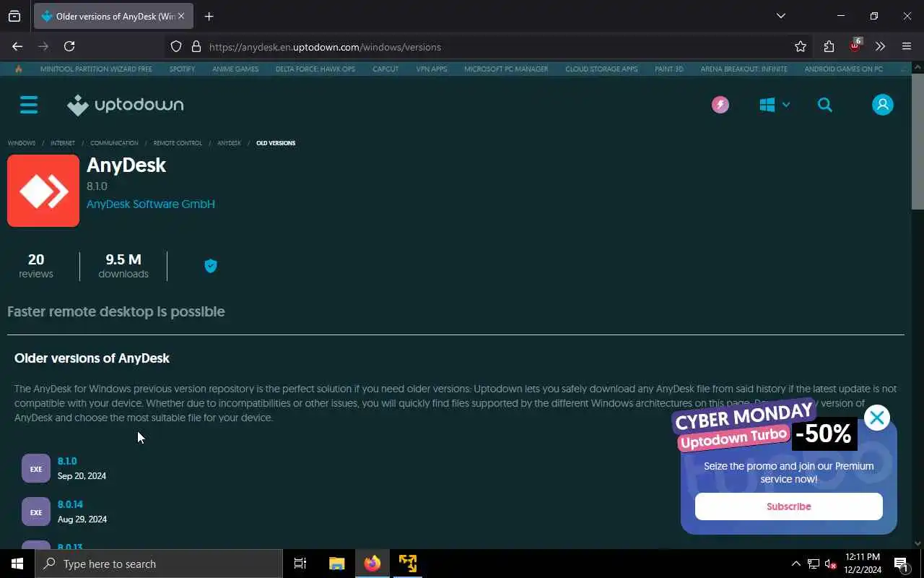Open AnyDesk Software GmbH developer link

[151, 204]
